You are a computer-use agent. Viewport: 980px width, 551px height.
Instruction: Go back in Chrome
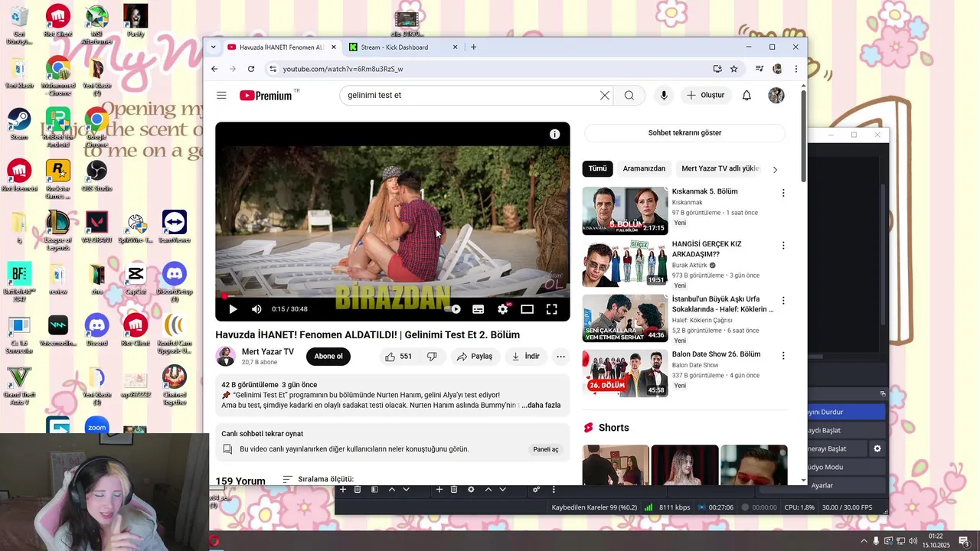tap(214, 69)
